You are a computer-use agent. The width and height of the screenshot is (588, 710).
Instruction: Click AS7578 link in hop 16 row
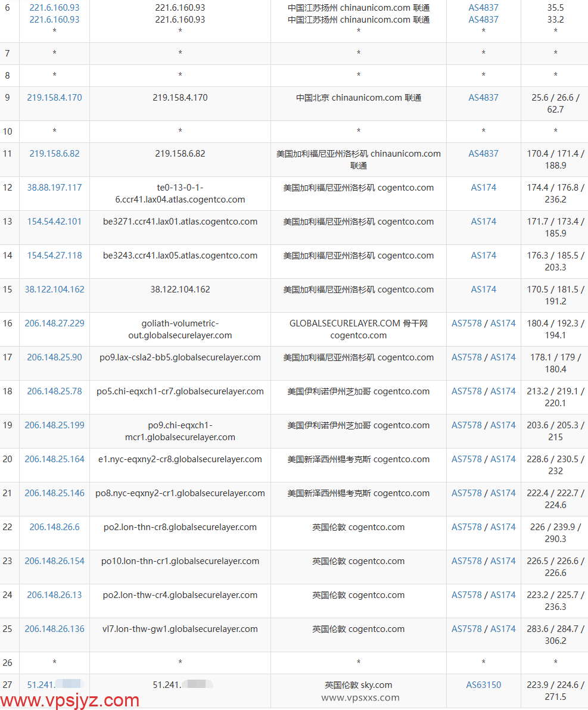coord(466,324)
